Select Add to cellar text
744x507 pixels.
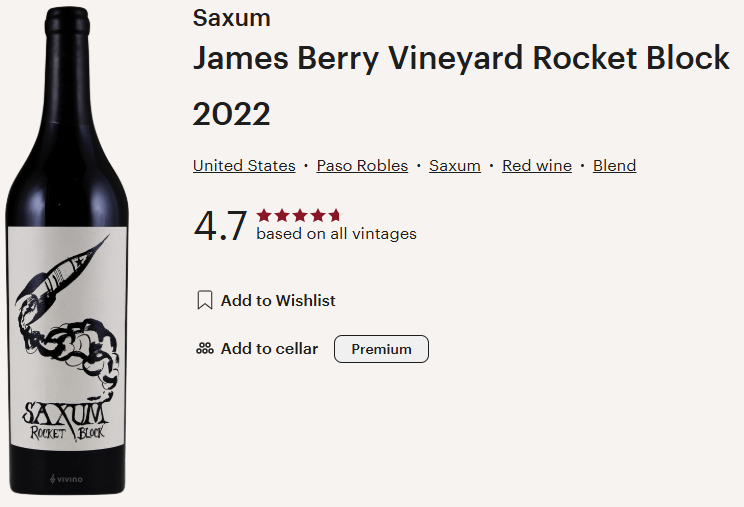(x=269, y=349)
